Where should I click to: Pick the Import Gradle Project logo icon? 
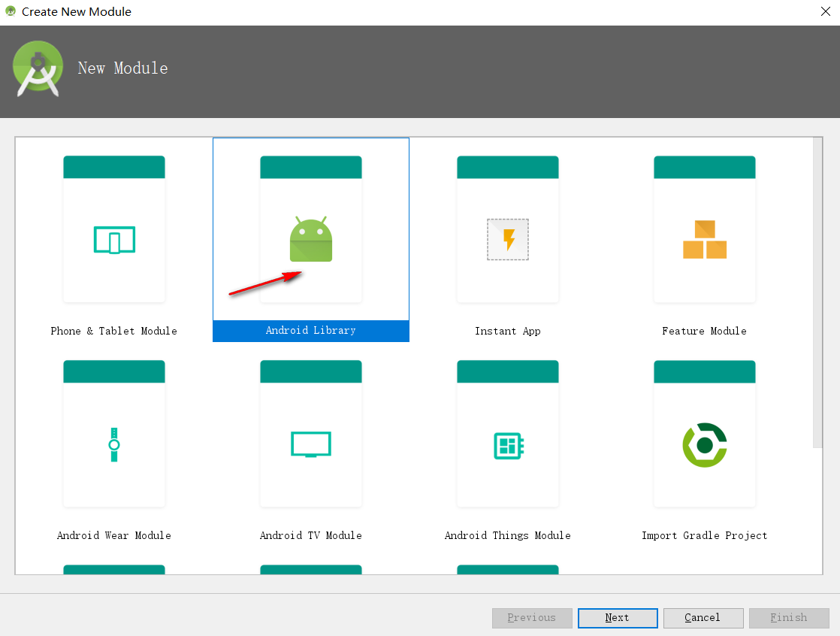tap(705, 445)
